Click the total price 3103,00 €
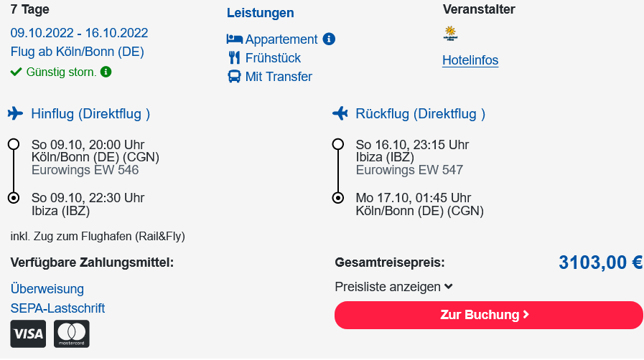This screenshot has width=644, height=360. point(600,262)
